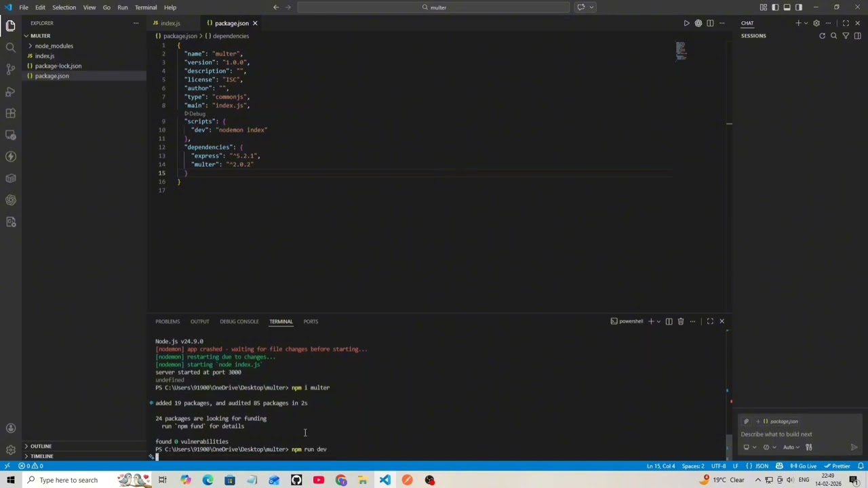Viewport: 868px width, 488px height.
Task: Click UTF-8 encoding in status bar
Action: tap(718, 466)
